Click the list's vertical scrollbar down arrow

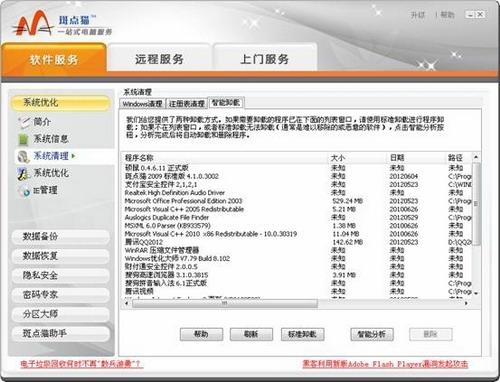pos(476,293)
